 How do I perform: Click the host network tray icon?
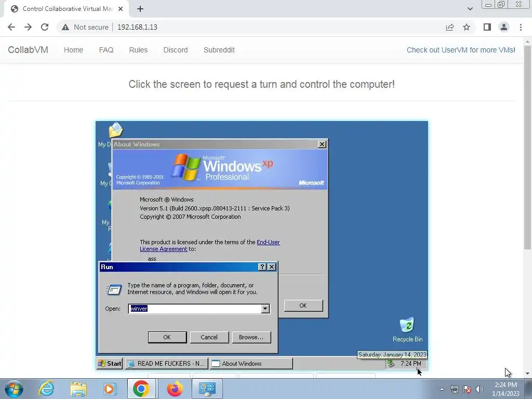[454, 389]
